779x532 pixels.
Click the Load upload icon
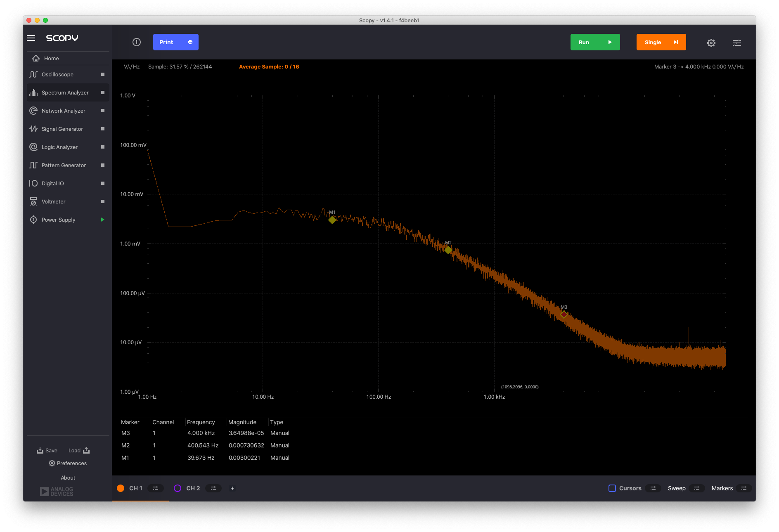pos(86,450)
